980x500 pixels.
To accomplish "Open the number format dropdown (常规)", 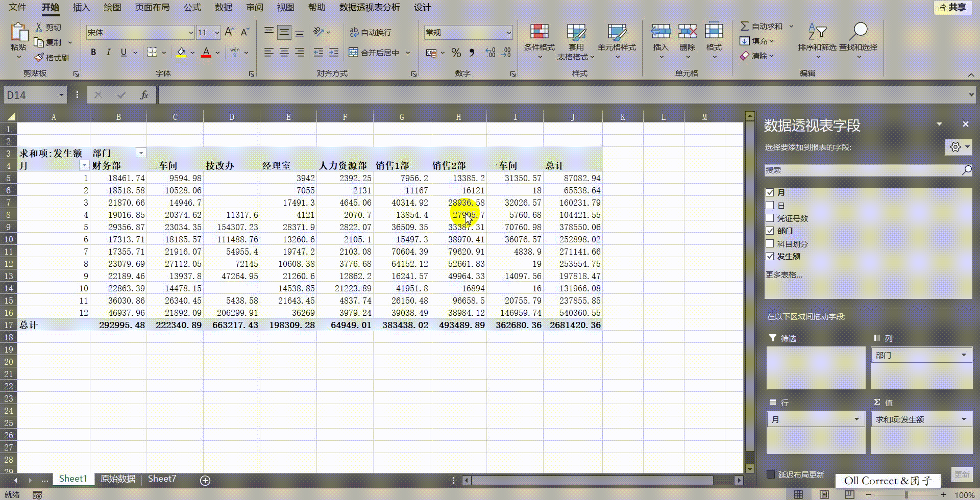I will pos(509,32).
